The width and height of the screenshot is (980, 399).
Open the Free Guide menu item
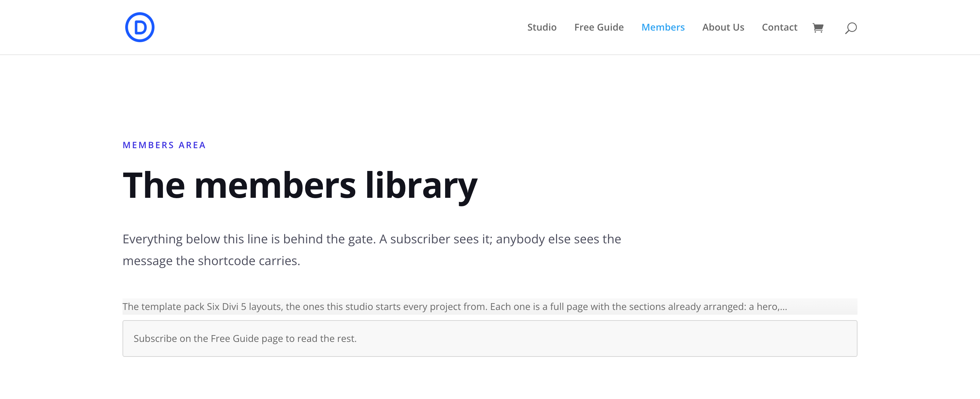click(x=599, y=28)
